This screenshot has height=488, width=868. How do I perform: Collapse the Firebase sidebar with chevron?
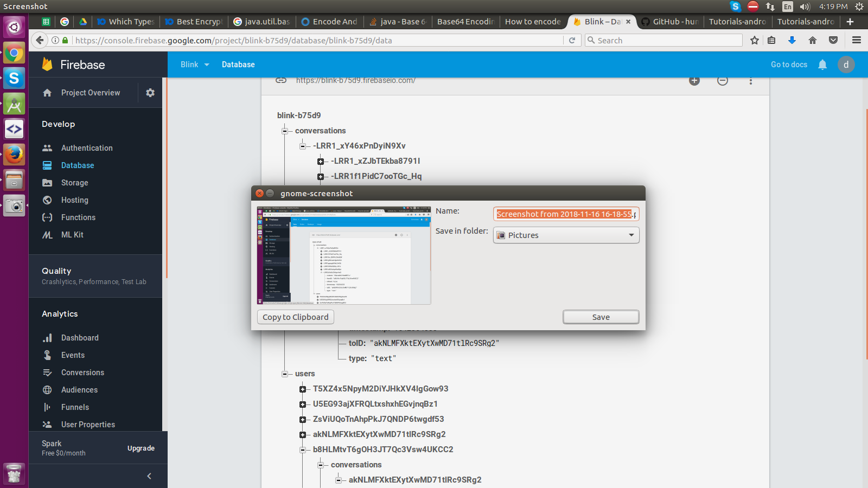[149, 476]
